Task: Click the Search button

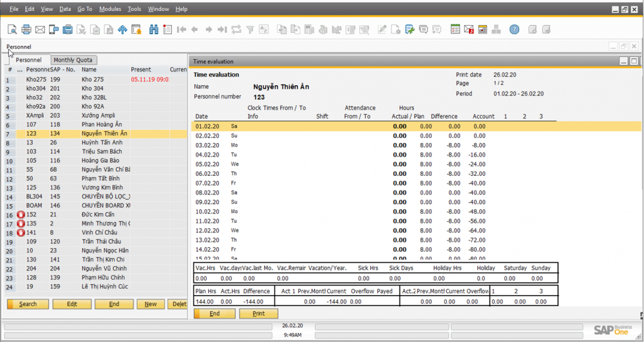Action: click(28, 304)
